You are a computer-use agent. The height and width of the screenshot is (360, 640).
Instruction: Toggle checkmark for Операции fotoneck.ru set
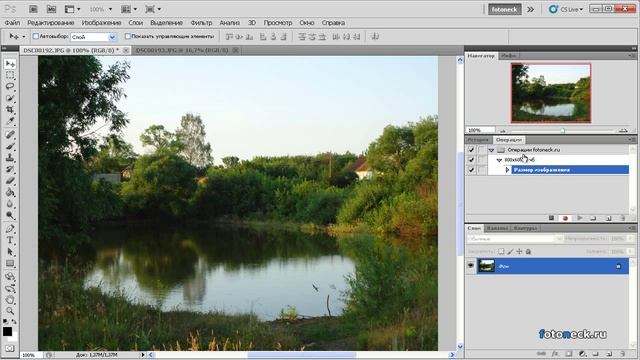click(471, 150)
